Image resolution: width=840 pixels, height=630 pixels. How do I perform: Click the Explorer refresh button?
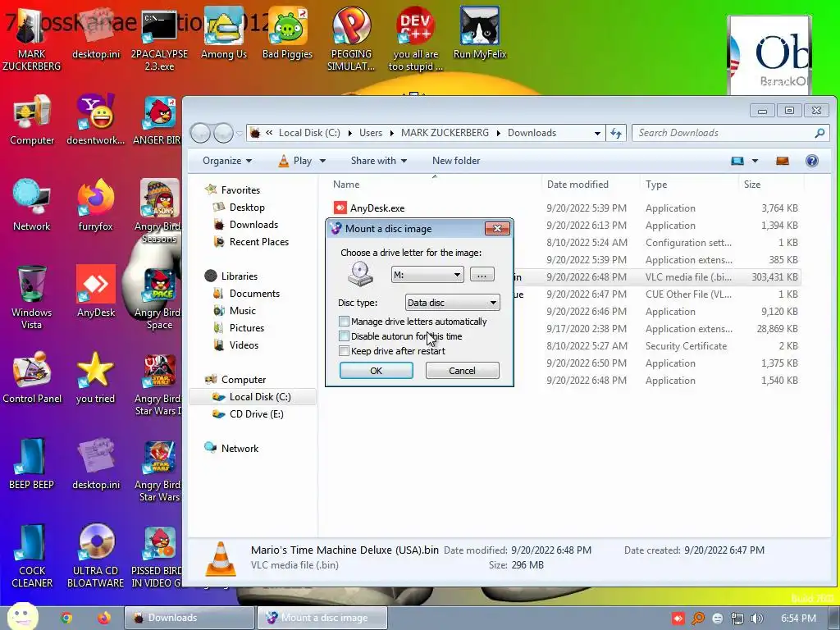coord(616,133)
